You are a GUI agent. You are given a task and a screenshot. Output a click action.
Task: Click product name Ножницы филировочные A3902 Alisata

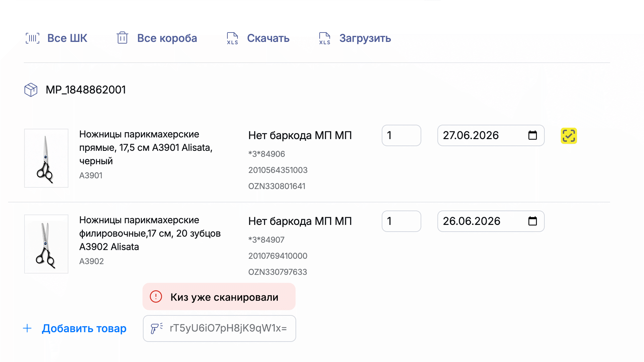150,233
